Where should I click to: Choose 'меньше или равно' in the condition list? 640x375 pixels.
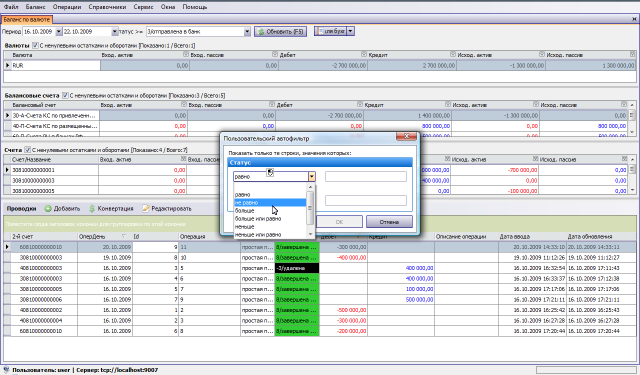coord(270,235)
